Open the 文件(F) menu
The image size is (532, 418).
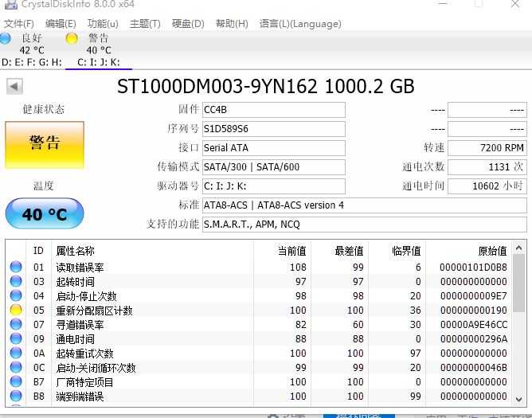click(x=19, y=24)
